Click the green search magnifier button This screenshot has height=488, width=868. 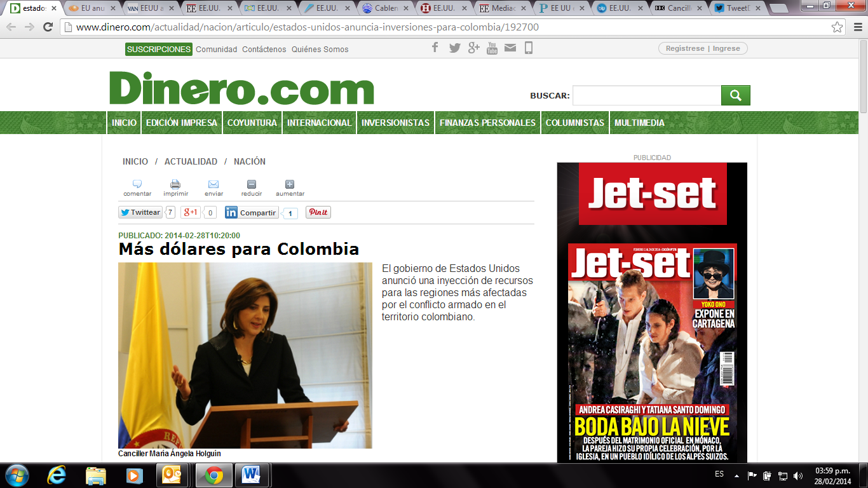(x=736, y=95)
